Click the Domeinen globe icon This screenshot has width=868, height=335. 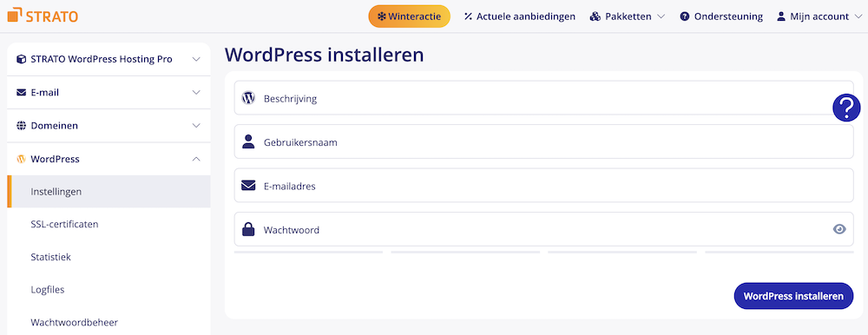21,126
